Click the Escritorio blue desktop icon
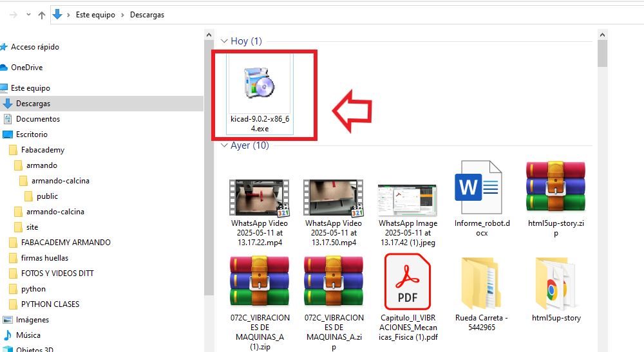This screenshot has height=352, width=644. tap(7, 134)
